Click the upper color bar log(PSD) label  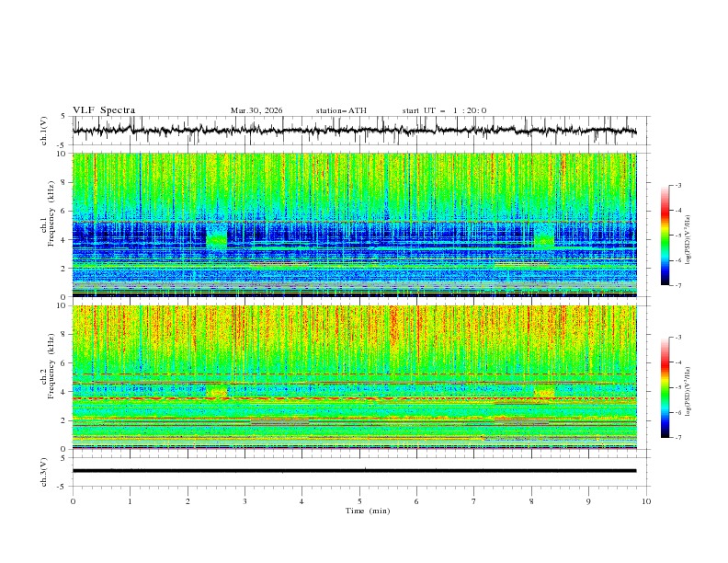(688, 240)
